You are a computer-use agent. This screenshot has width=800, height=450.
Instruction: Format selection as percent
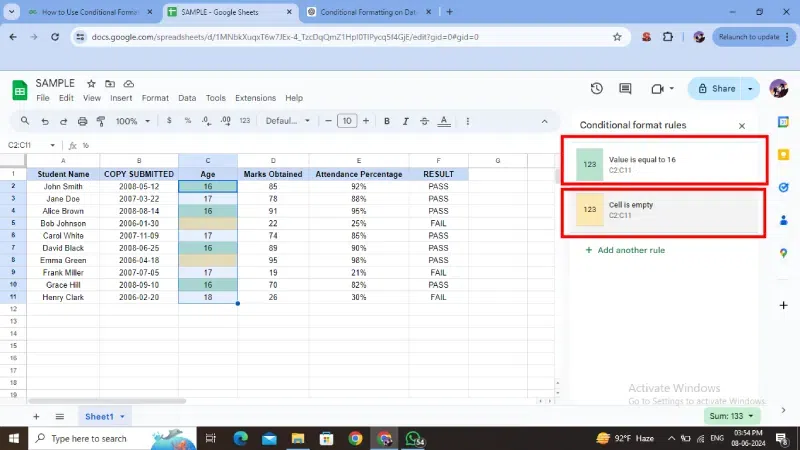point(188,121)
